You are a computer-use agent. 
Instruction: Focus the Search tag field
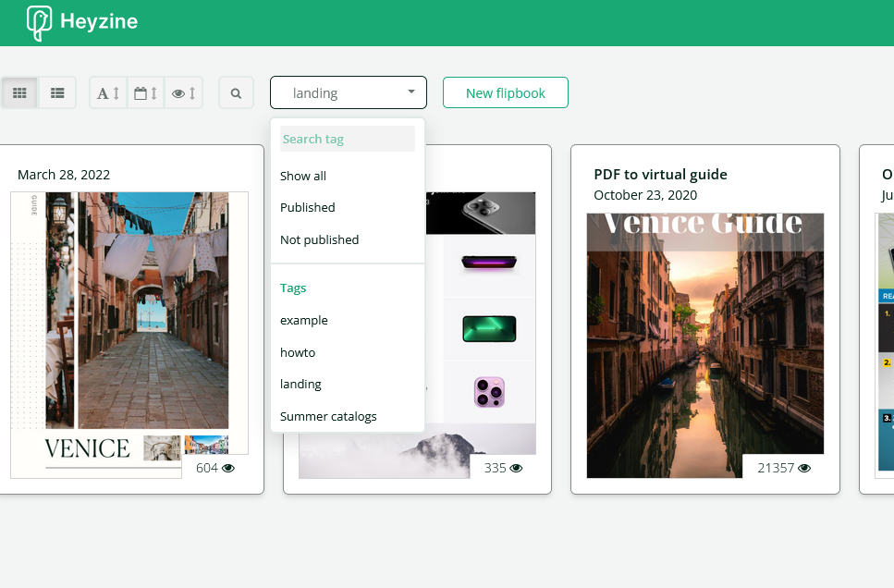point(348,140)
